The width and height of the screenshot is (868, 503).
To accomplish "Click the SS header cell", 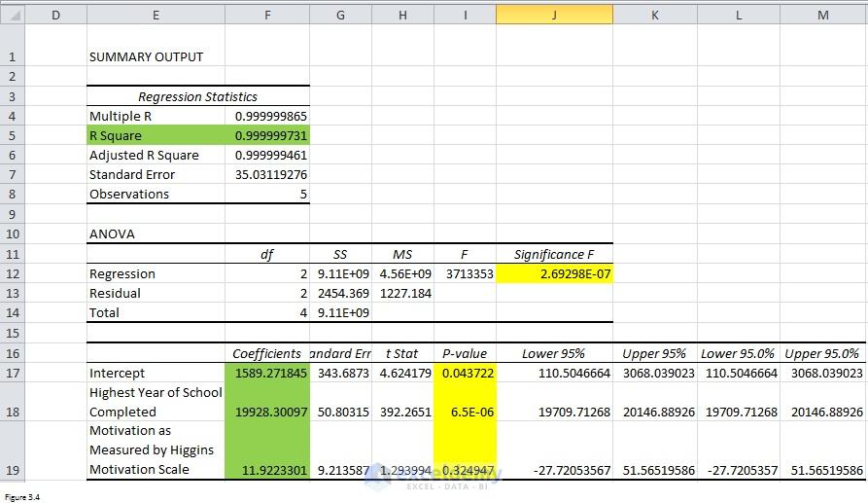I will point(340,254).
